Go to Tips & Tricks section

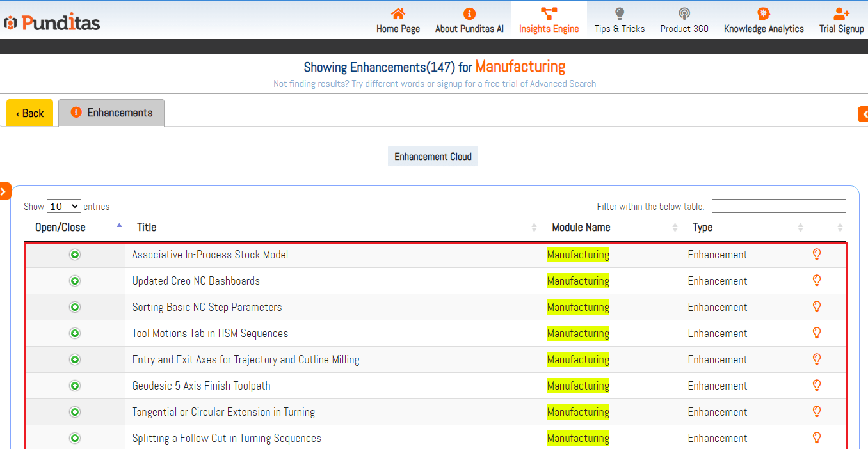coord(619,21)
